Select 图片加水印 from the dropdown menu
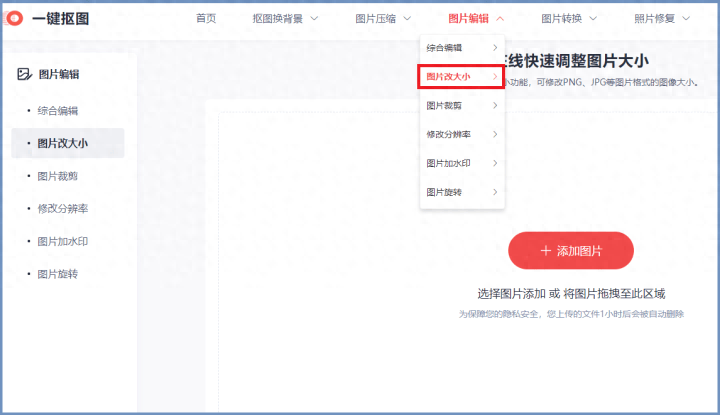This screenshot has width=720, height=415. [460, 163]
